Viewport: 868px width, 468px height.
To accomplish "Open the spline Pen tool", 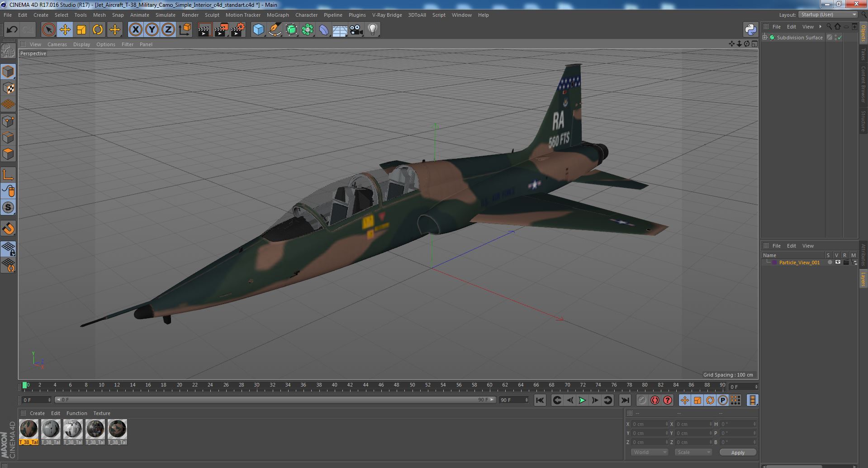I will tap(275, 30).
